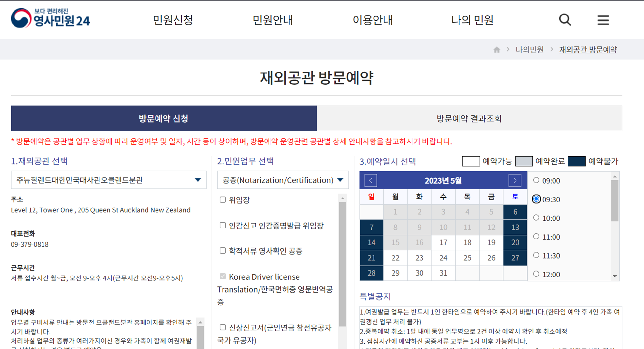Click the 예약불가 dark color swatch
Viewport: 644px width, 349px height.
pos(576,161)
